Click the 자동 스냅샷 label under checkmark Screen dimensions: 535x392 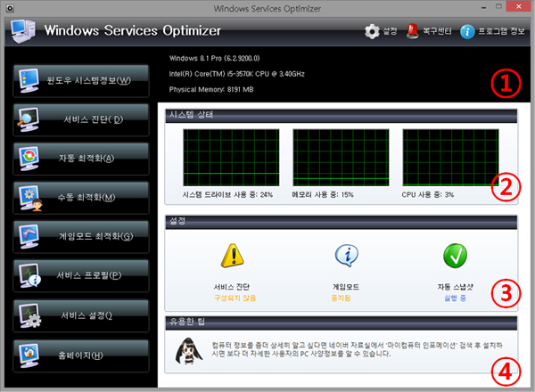pos(455,287)
